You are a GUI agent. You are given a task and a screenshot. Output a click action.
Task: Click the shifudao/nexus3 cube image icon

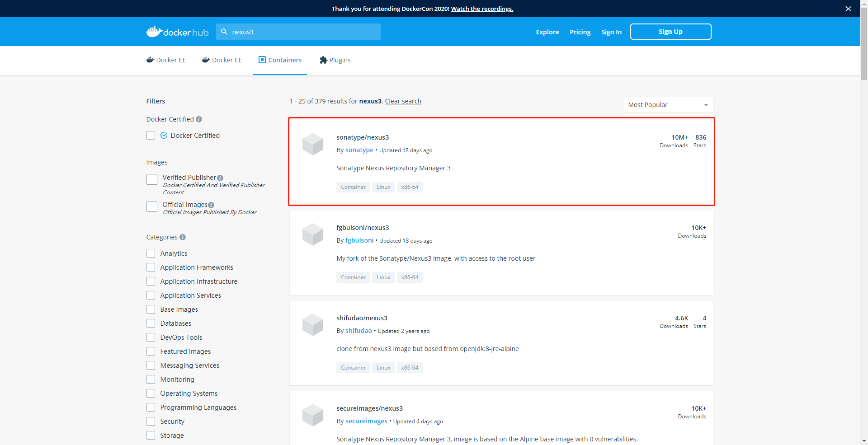pyautogui.click(x=313, y=325)
